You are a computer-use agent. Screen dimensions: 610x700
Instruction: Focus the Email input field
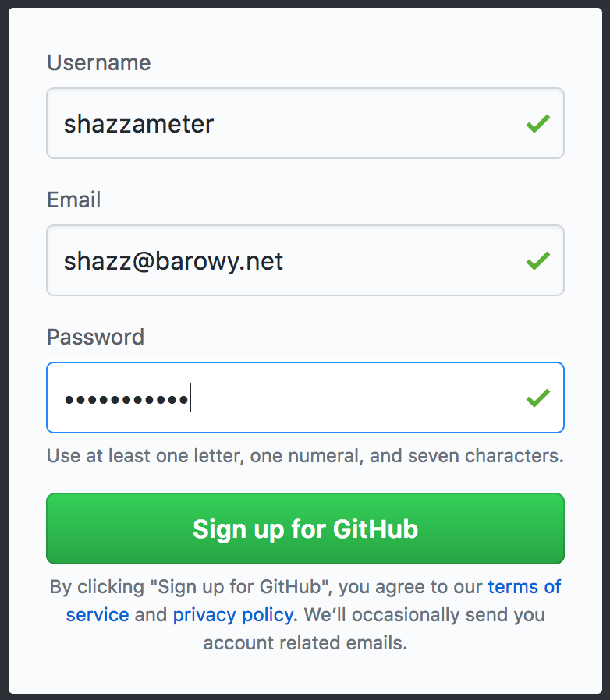tap(305, 260)
